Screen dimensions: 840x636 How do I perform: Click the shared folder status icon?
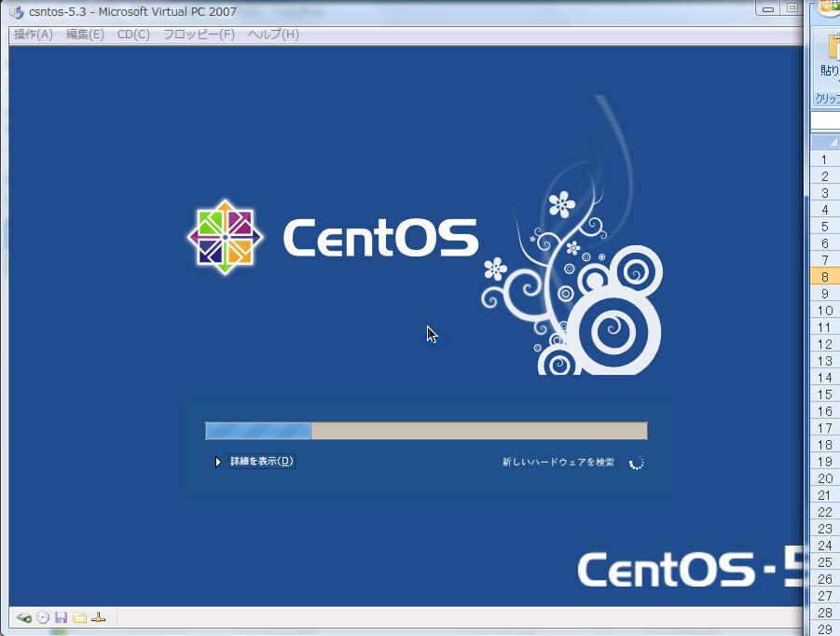[80, 617]
